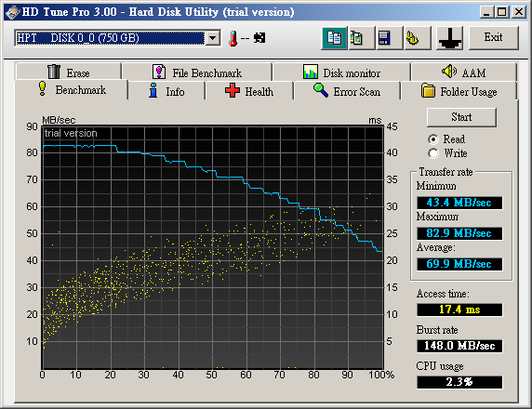532x409 pixels.
Task: Select the Write radio button
Action: click(x=433, y=153)
